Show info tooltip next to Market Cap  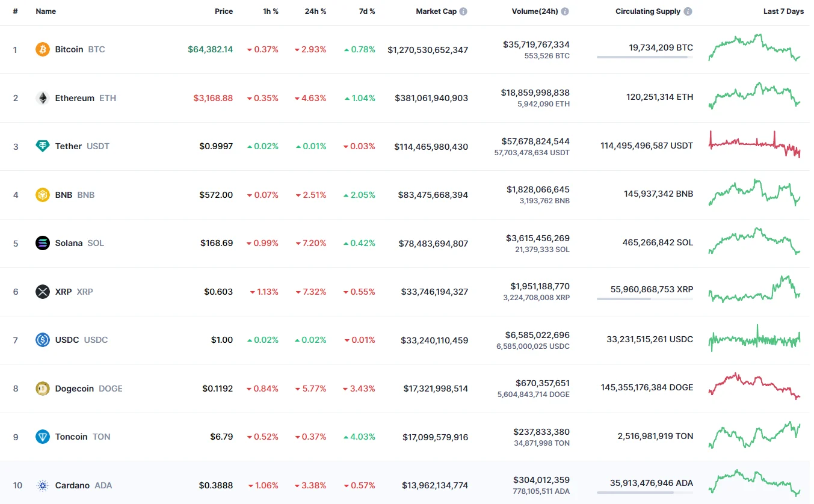pos(463,11)
